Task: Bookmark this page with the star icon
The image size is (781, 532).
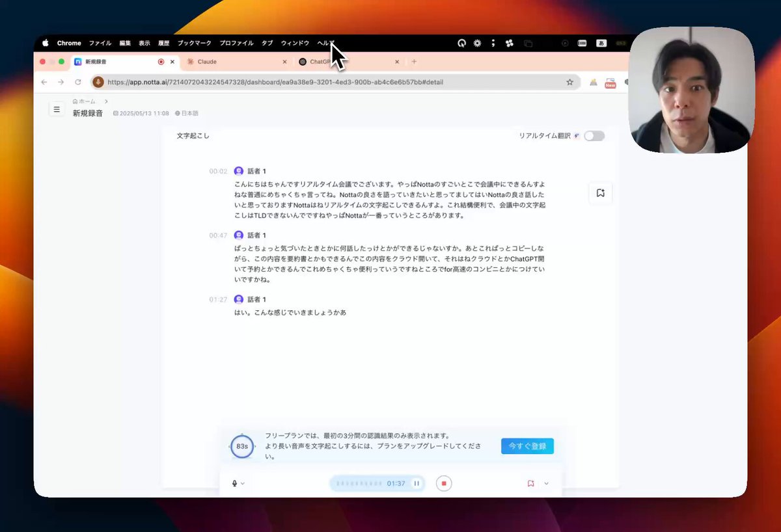Action: tap(569, 82)
